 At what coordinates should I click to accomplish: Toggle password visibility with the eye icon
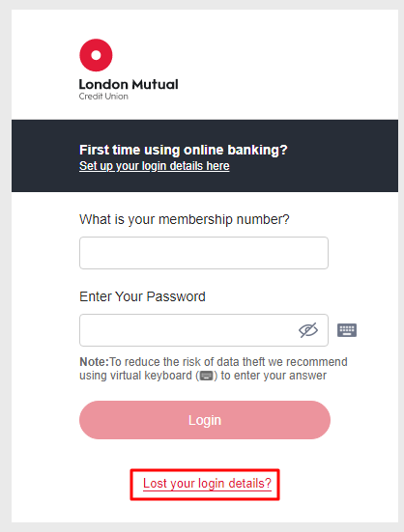[308, 330]
